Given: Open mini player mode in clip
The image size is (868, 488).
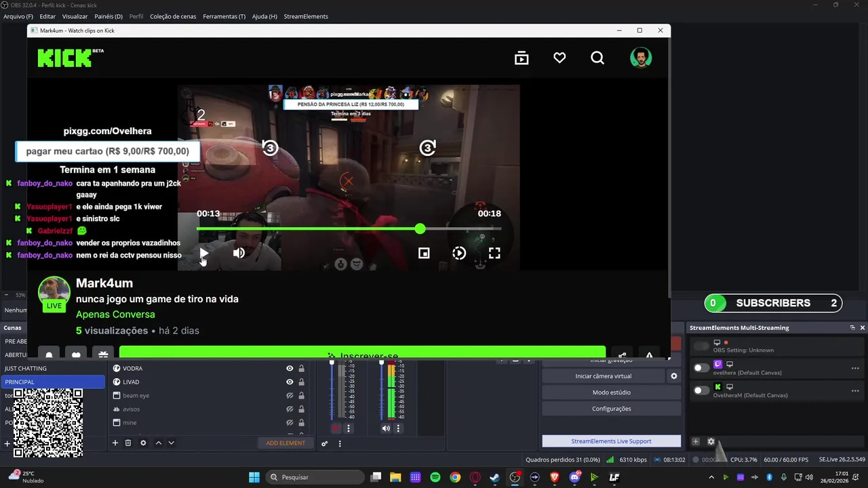Looking at the screenshot, I should [424, 253].
